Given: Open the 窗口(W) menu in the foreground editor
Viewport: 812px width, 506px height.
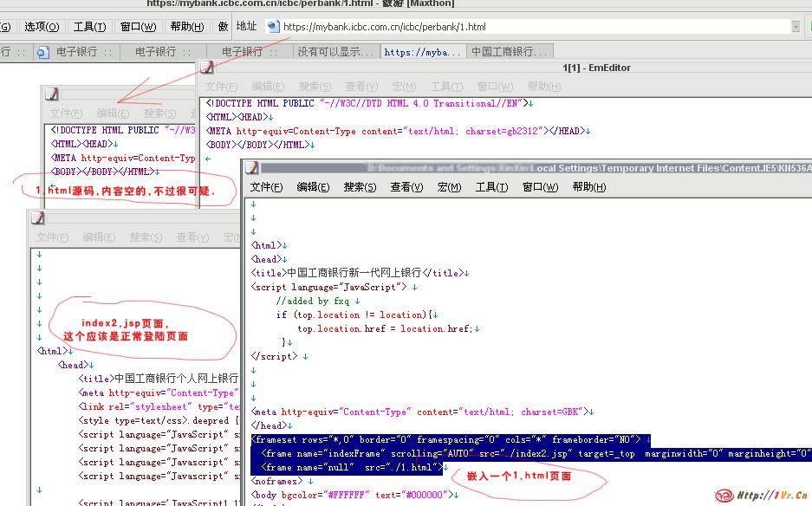Looking at the screenshot, I should (x=539, y=187).
